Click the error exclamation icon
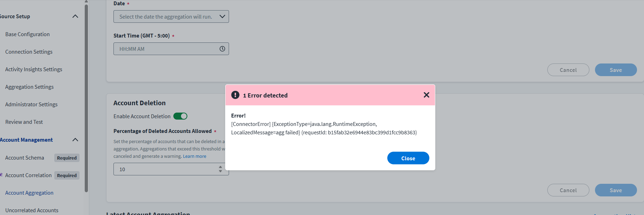The image size is (644, 215). coord(235,95)
